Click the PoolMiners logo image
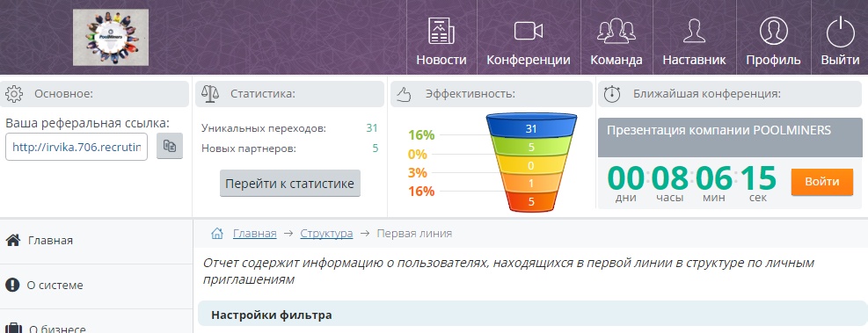The height and width of the screenshot is (333, 868). click(111, 37)
